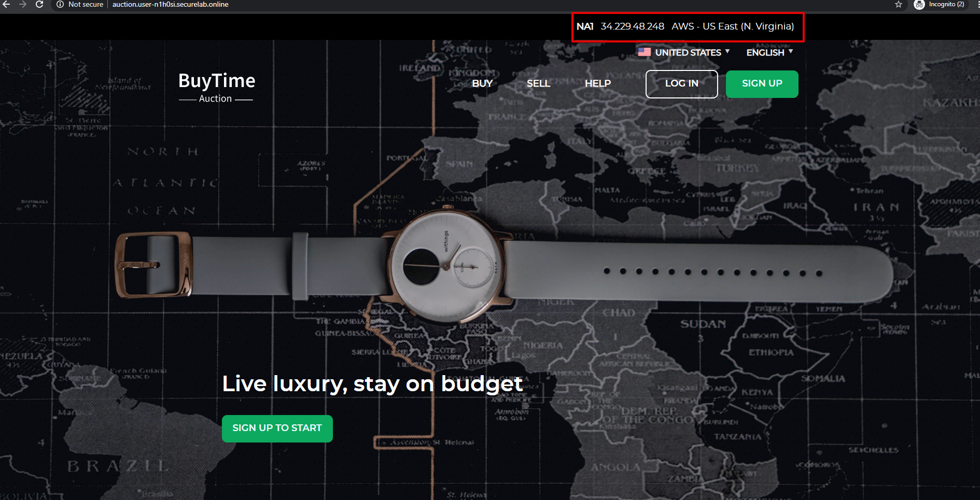Click the 34.229.48.248 IP address text
980x500 pixels.
pyautogui.click(x=632, y=26)
